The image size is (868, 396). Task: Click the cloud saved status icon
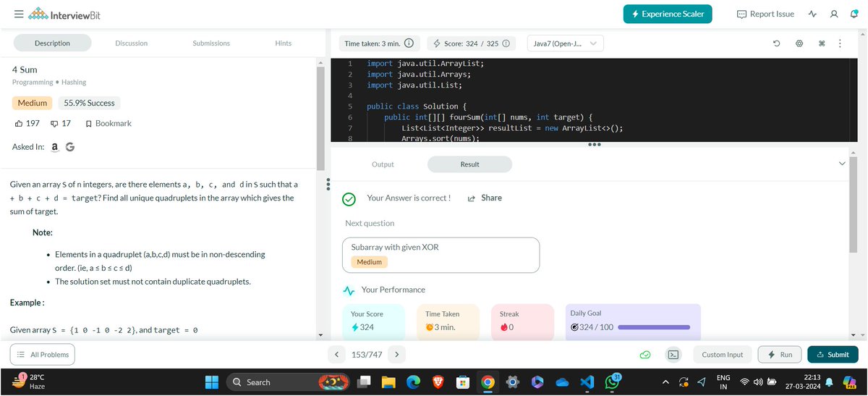point(645,355)
